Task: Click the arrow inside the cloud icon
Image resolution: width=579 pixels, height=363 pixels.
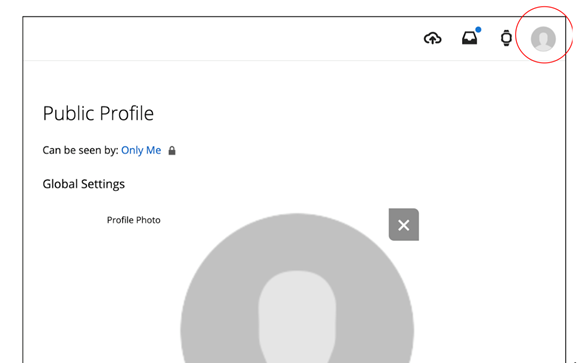Action: click(x=432, y=40)
